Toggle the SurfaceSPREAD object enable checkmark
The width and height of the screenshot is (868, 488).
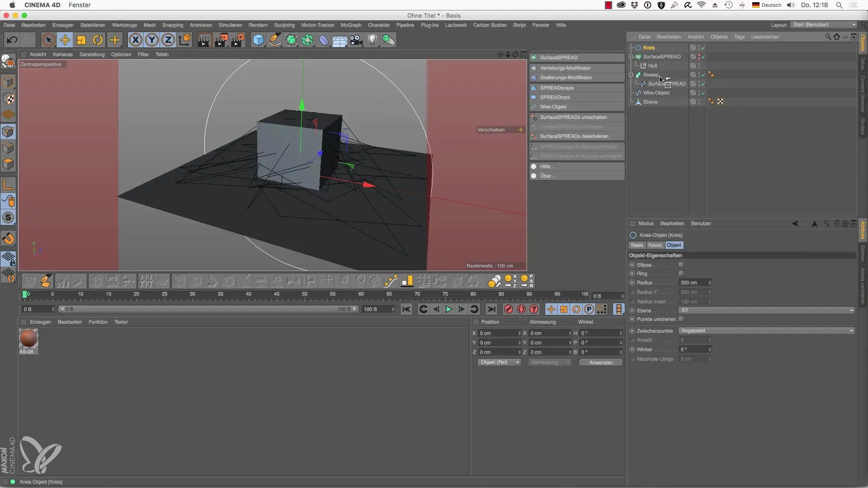[703, 57]
